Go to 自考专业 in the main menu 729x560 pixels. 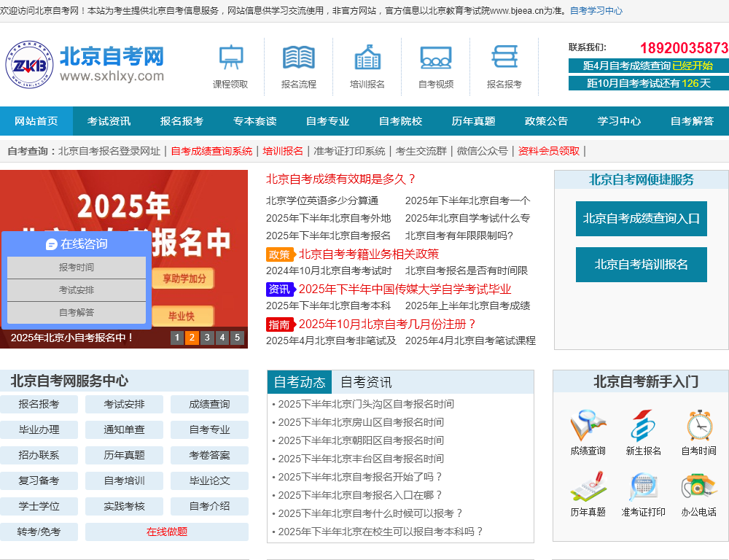point(327,121)
